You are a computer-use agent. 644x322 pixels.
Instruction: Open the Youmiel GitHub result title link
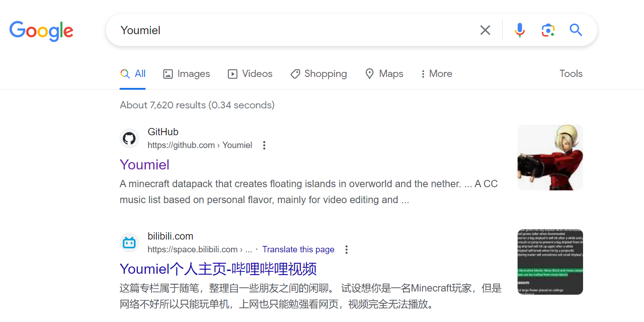[145, 164]
